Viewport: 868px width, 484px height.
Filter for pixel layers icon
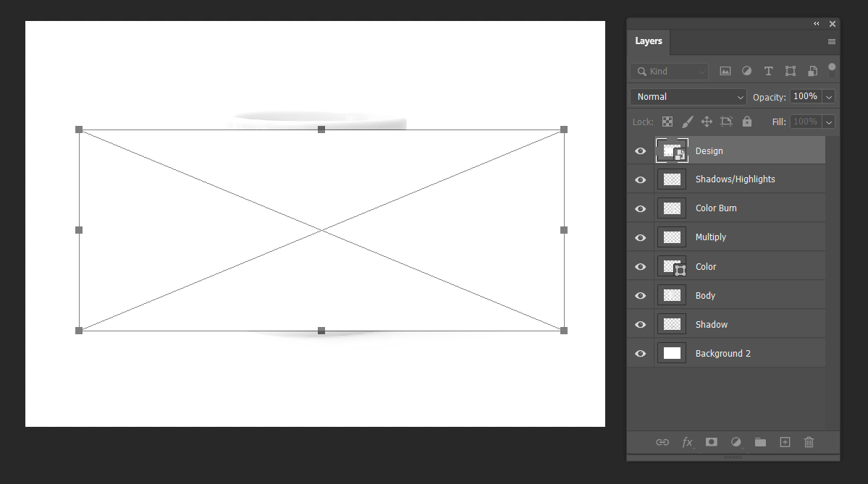tap(725, 71)
